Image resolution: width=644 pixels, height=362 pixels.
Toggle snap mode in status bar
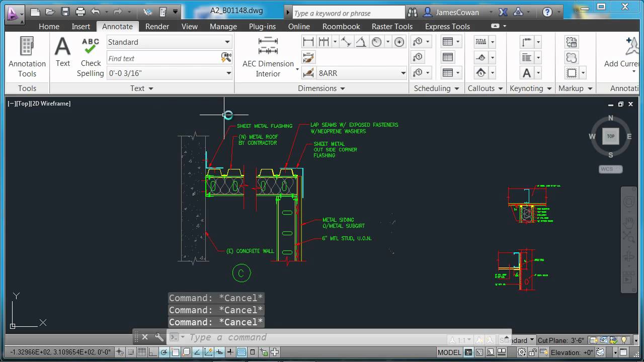131,352
